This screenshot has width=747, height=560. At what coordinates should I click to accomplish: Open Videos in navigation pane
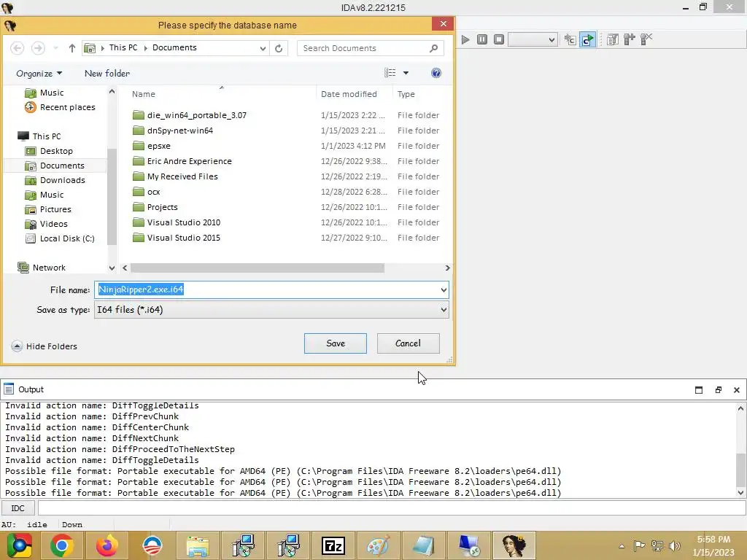pos(47,224)
